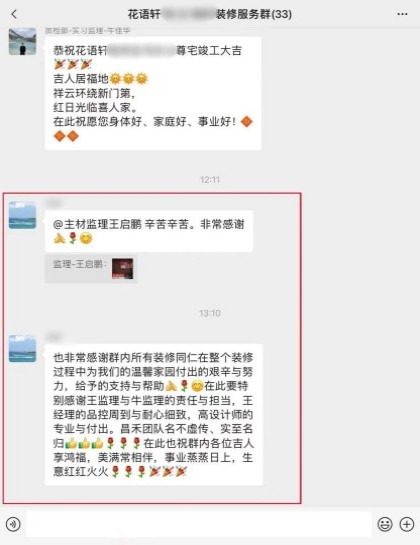
Task: Tap the 13:10 timestamp
Action: [x=210, y=313]
